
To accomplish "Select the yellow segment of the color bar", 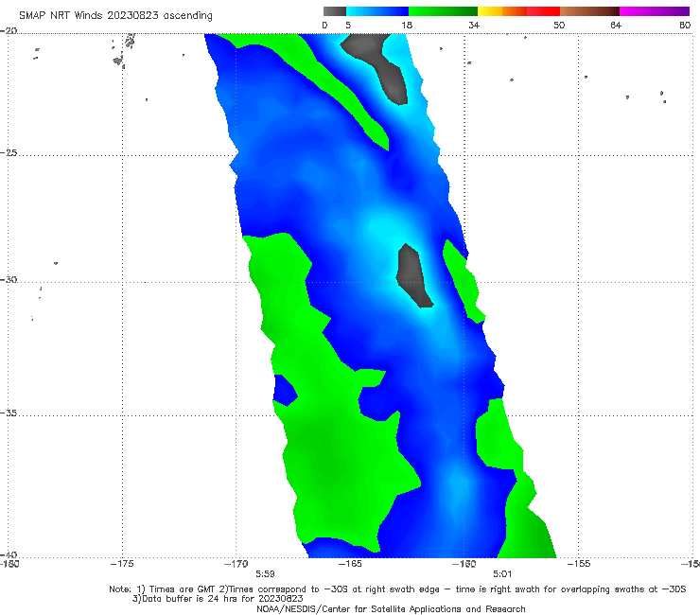I will [490, 11].
